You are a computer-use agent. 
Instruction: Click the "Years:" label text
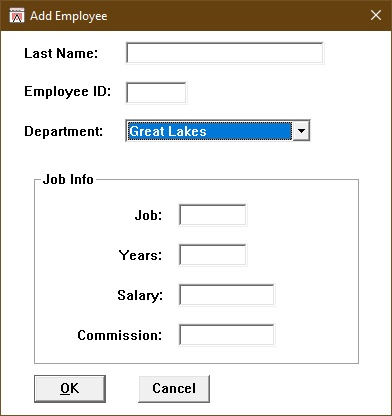[141, 255]
